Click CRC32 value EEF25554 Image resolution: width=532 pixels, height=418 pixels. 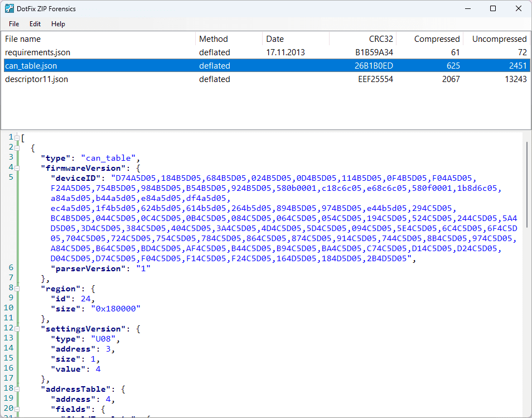[375, 79]
